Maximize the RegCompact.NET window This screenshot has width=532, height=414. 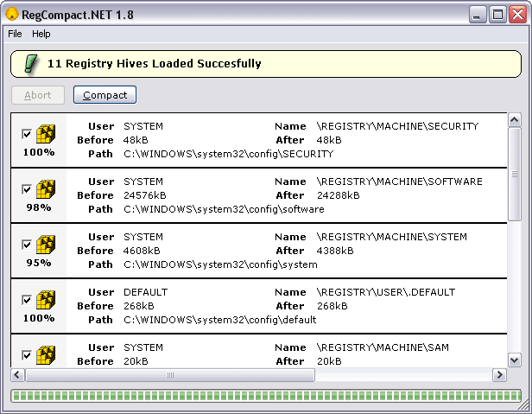(x=497, y=15)
